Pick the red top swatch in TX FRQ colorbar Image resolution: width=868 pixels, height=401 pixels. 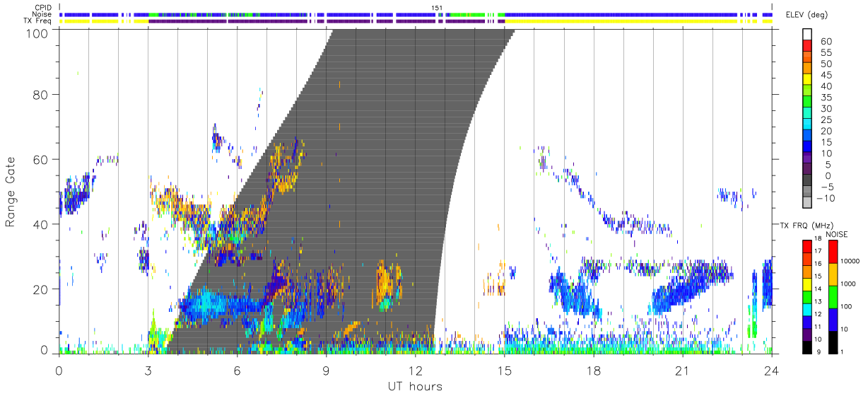[x=807, y=246]
